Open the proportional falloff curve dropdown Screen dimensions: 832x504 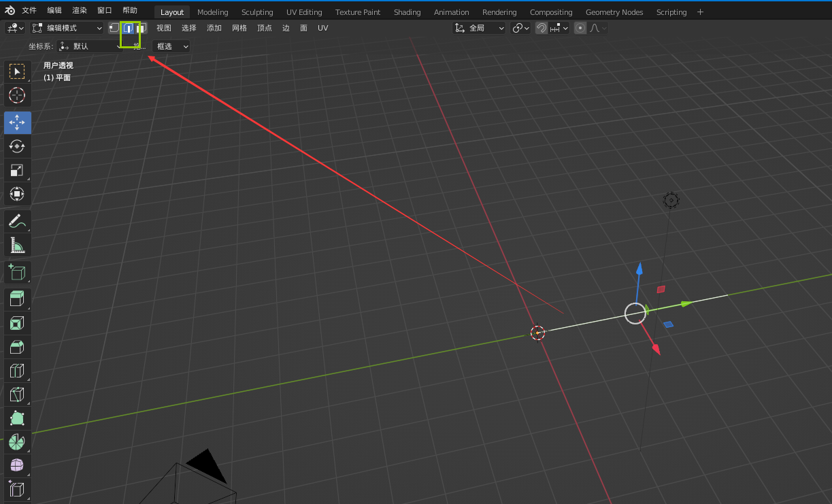tap(598, 28)
